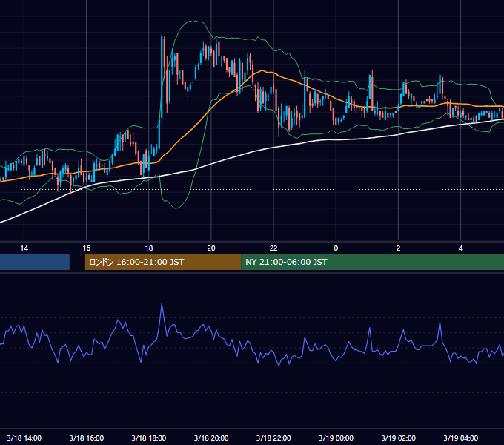The height and width of the screenshot is (445, 504).
Task: Click the 3/19 02:00 date label
Action: (x=398, y=438)
